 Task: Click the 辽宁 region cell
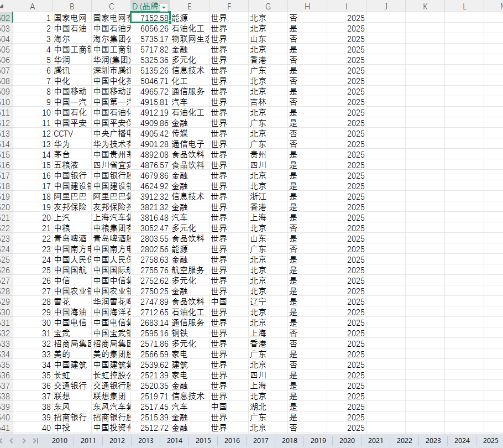coord(268,302)
